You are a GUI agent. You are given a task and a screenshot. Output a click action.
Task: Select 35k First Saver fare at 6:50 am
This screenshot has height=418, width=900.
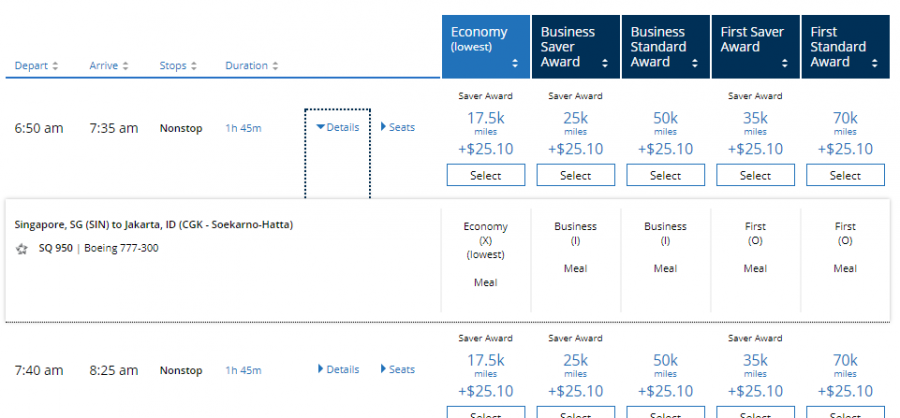755,175
